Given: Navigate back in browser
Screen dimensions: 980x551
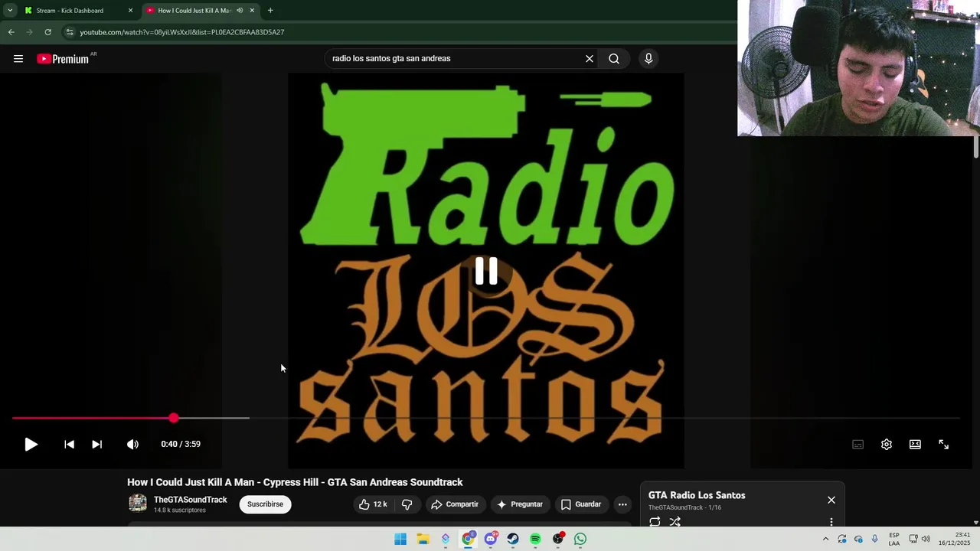Looking at the screenshot, I should pos(11,32).
